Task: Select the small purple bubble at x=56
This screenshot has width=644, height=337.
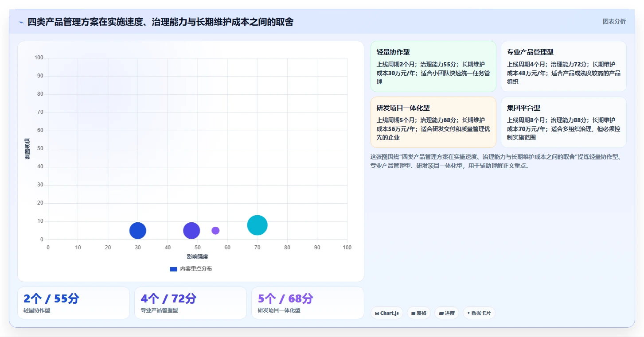Action: pyautogui.click(x=215, y=230)
